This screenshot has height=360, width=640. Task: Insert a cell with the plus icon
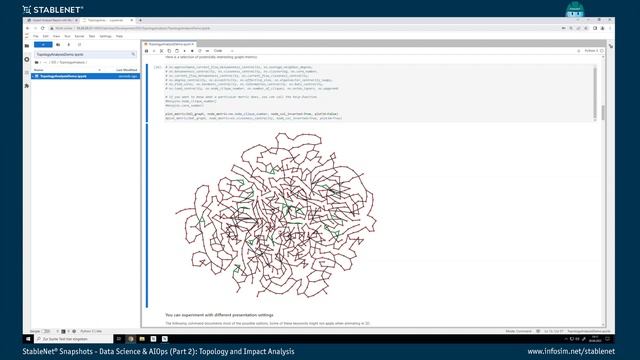point(154,51)
